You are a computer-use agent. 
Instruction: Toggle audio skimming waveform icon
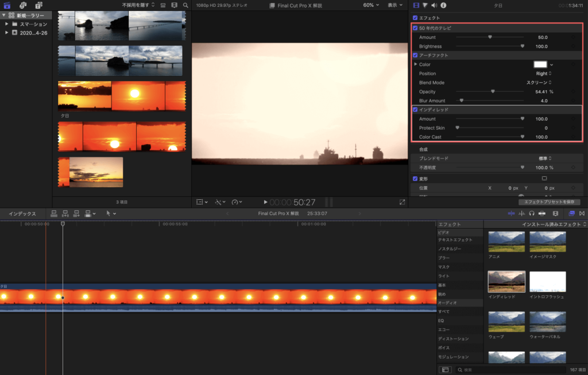click(x=521, y=214)
